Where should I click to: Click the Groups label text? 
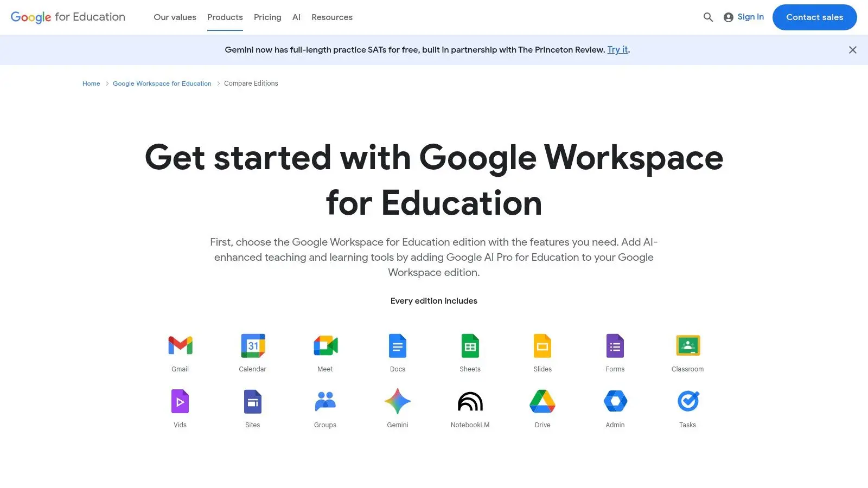coord(325,425)
